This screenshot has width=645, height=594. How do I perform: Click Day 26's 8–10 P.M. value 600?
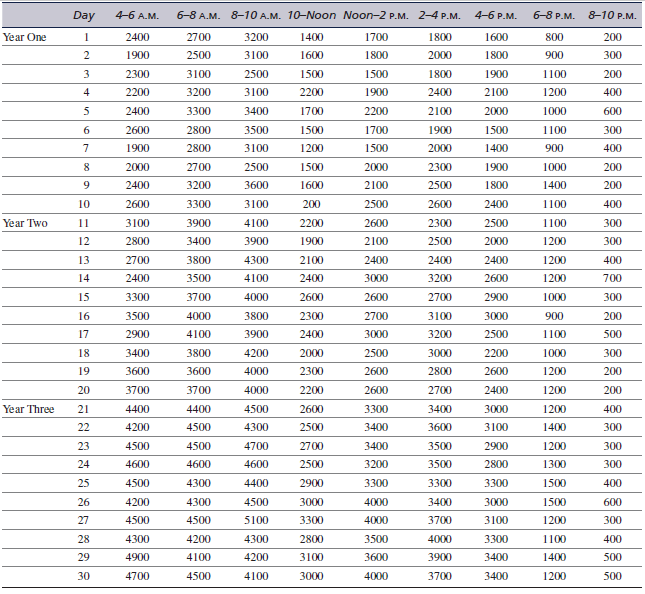613,502
